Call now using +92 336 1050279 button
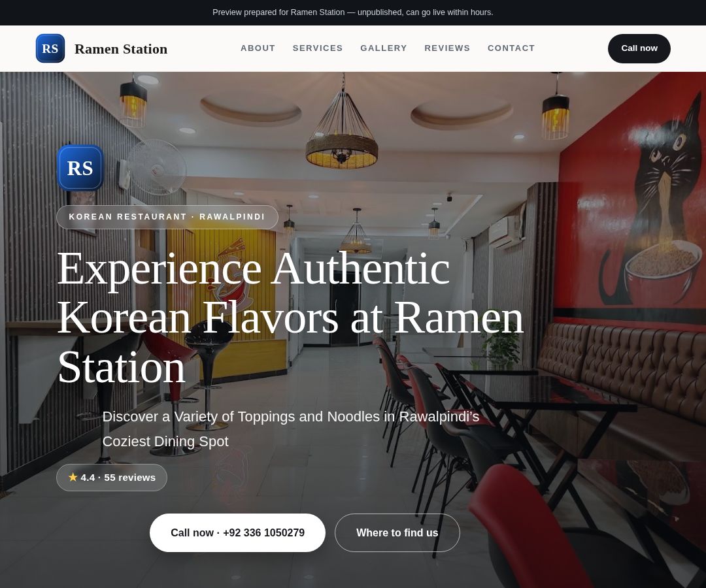The height and width of the screenshot is (588, 706). tap(237, 532)
